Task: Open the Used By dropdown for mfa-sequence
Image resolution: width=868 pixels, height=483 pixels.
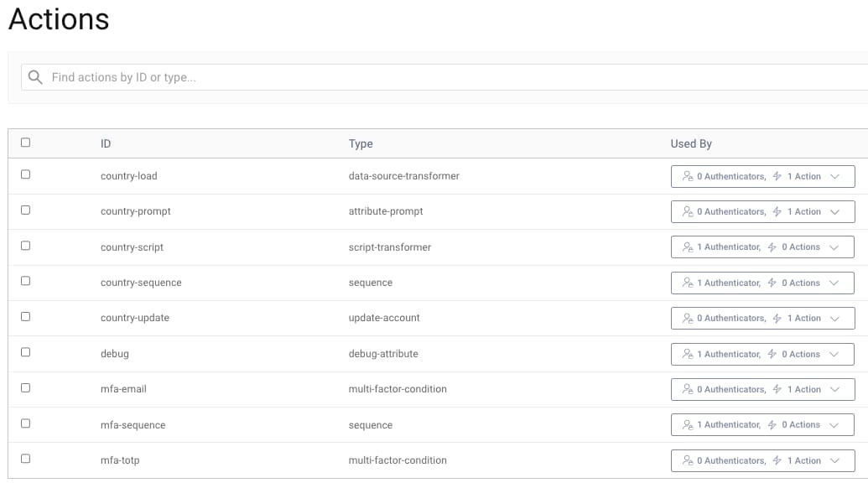Action: click(x=835, y=424)
